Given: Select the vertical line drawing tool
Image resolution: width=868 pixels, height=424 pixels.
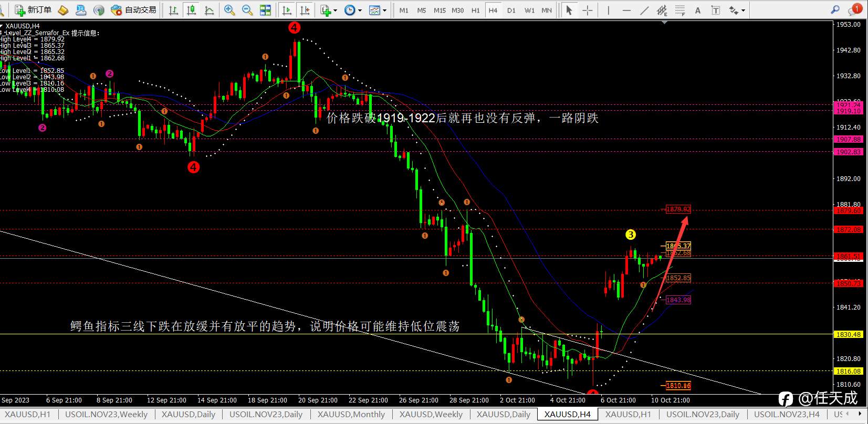Looking at the screenshot, I should pyautogui.click(x=608, y=10).
